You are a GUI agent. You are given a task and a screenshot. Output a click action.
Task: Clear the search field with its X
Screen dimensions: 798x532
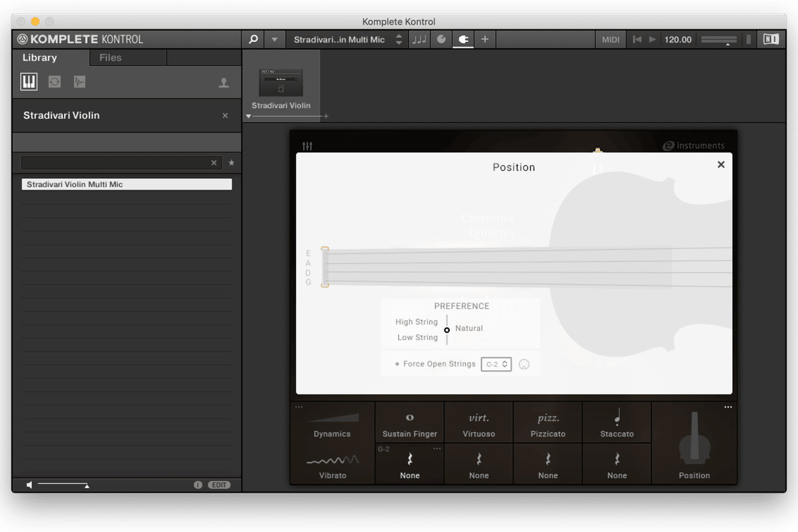[x=214, y=162]
